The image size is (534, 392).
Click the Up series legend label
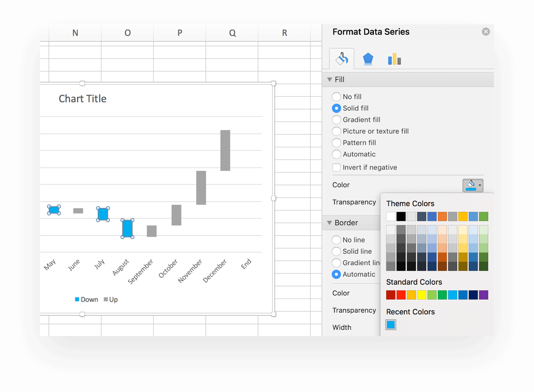point(112,299)
